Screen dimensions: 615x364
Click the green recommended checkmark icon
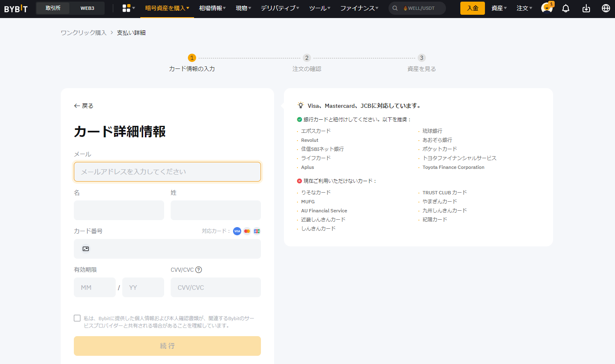(299, 120)
